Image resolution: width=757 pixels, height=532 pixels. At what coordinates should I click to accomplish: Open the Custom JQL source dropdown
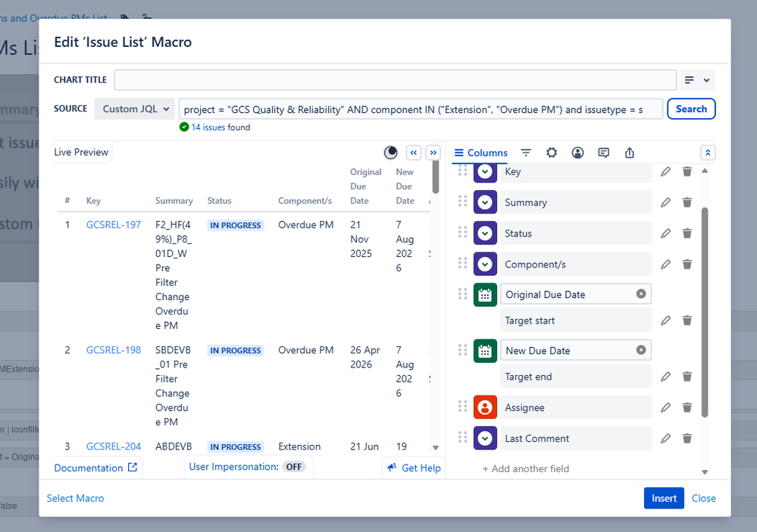(x=135, y=109)
